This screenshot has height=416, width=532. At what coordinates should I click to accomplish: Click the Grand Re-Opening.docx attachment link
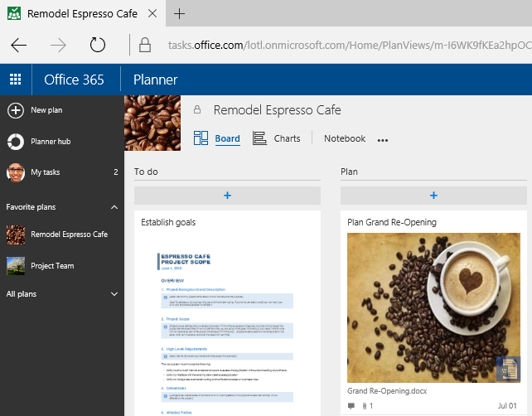387,391
